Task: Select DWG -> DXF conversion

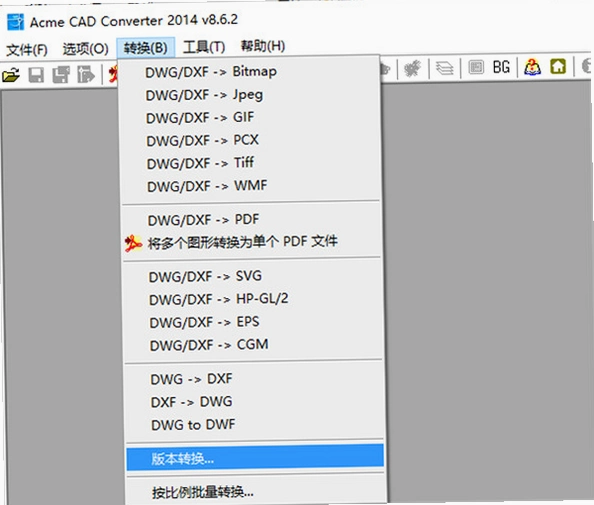Action: 255,379
